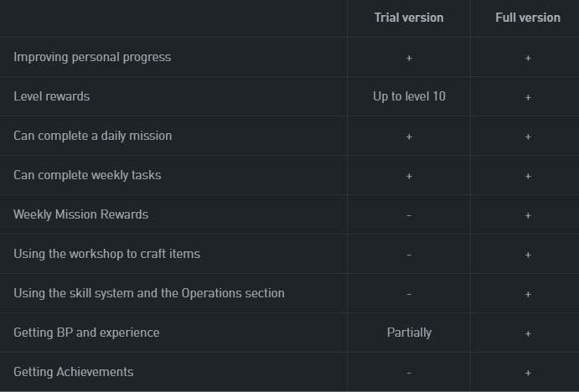Click full version plus for Weekly Mission Rewards
The width and height of the screenshot is (579, 392).
[528, 215]
